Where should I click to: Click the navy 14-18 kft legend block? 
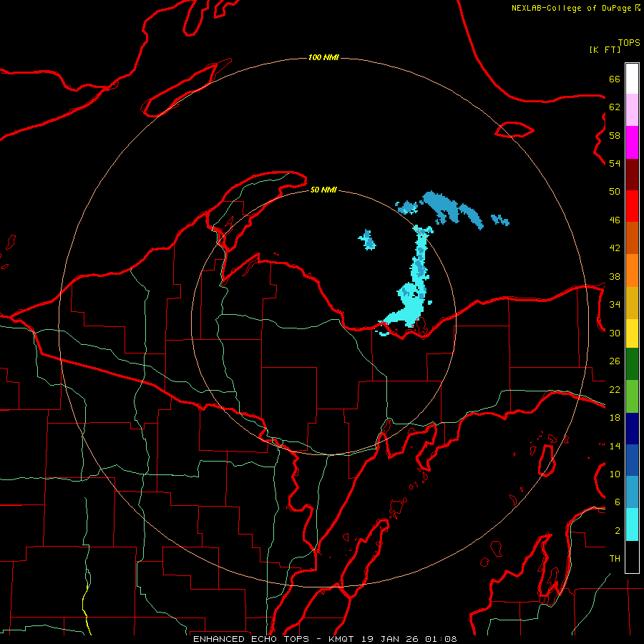(x=632, y=429)
